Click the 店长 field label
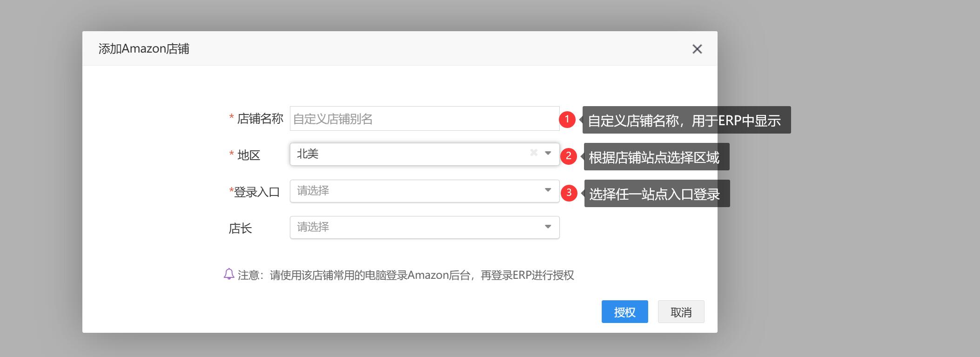 240,228
